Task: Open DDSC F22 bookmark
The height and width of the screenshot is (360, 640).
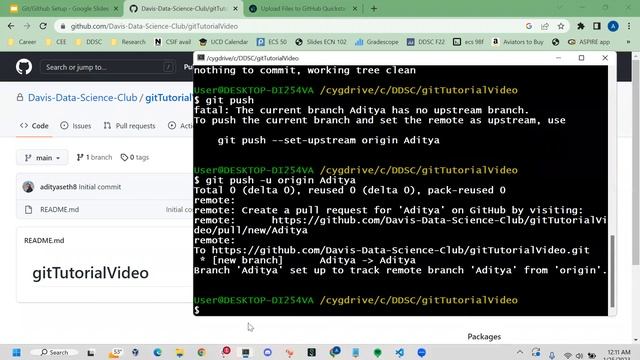Action: (x=426, y=42)
